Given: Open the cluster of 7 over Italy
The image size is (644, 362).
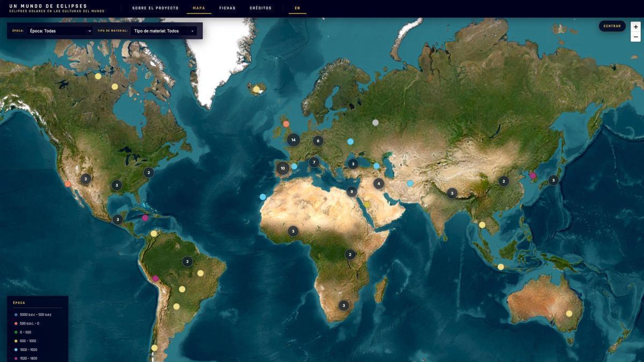Looking at the screenshot, I should [x=314, y=162].
